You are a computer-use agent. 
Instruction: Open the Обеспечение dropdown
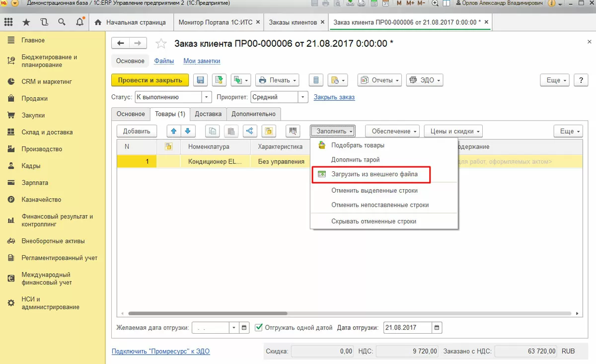(392, 131)
